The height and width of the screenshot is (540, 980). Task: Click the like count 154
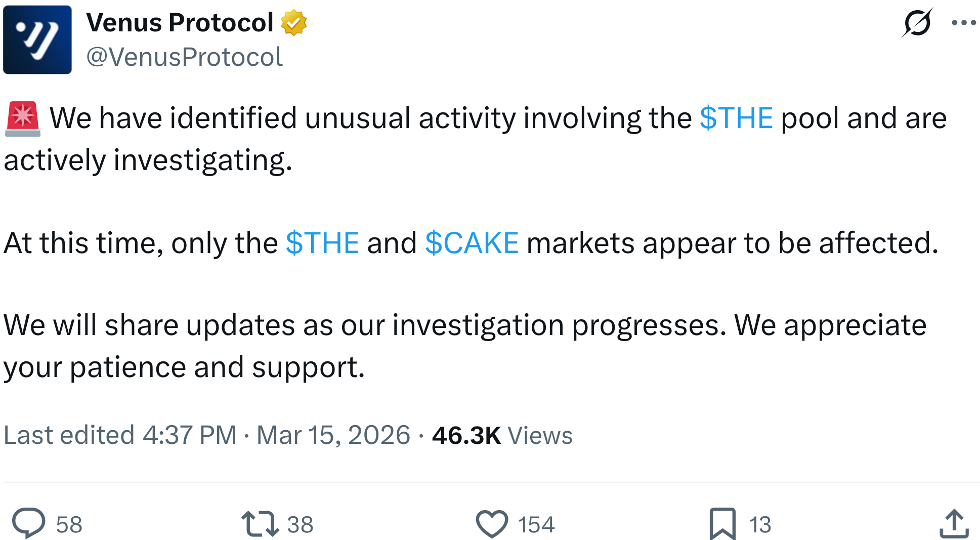(x=536, y=524)
